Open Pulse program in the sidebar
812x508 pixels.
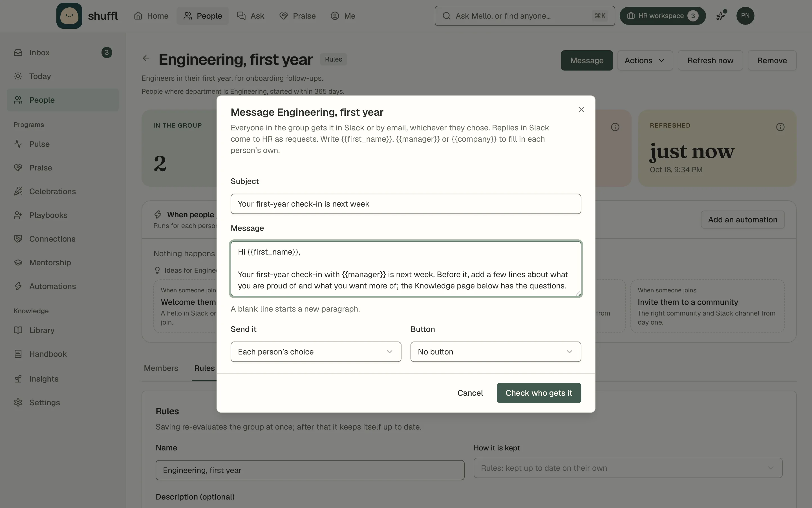tap(63, 144)
